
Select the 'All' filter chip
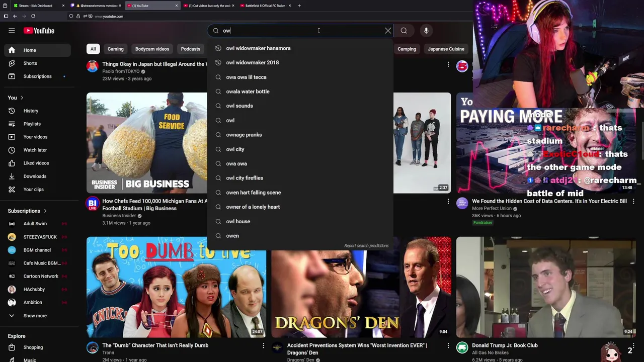[93, 49]
